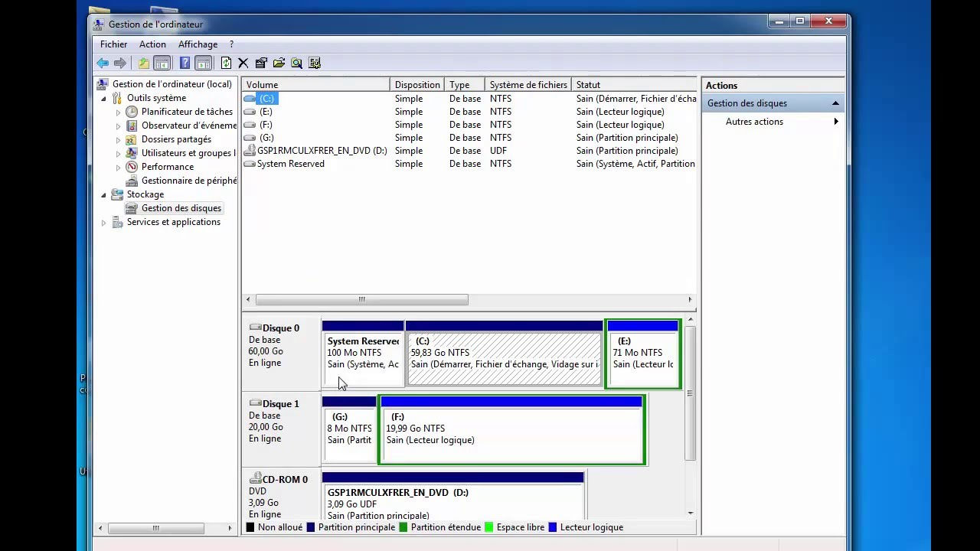Select the (E:) 71 Mo partition block
This screenshot has width=980, height=551.
pos(642,354)
